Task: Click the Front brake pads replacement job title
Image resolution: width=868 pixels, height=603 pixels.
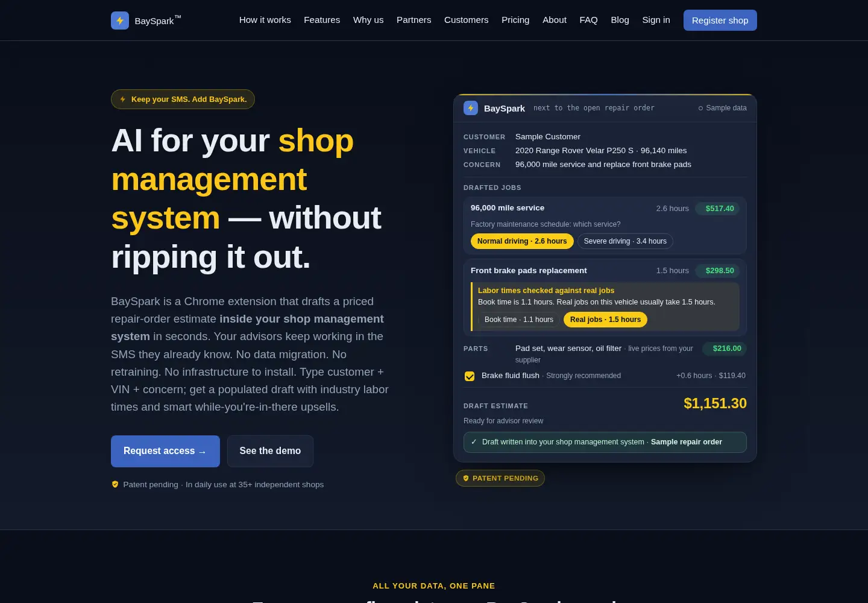Action: (x=529, y=271)
